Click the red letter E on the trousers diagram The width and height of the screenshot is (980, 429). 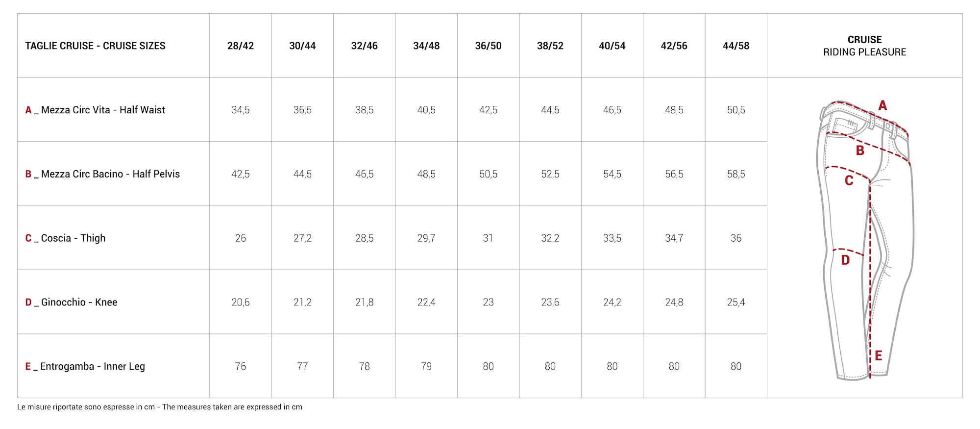click(878, 356)
